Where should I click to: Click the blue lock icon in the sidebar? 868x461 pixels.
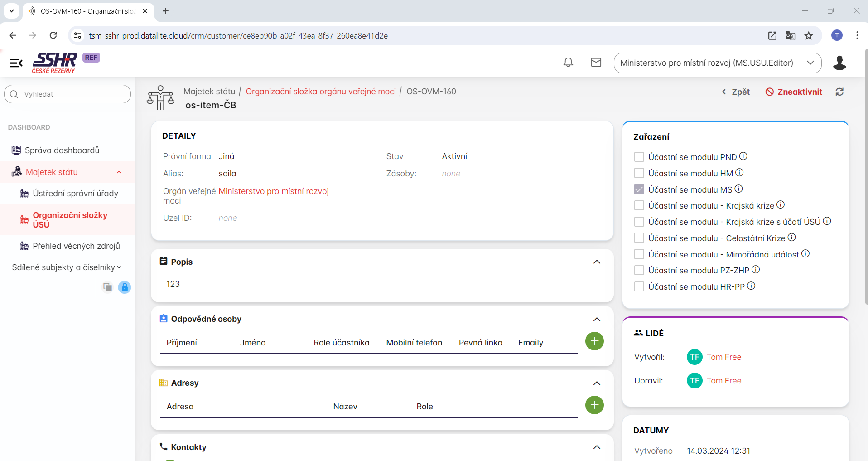pos(125,287)
